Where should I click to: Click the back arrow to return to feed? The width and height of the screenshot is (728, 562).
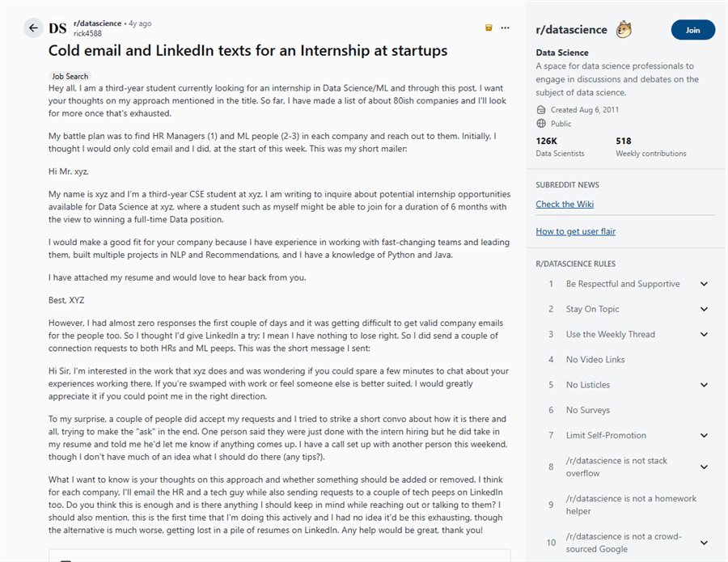click(32, 27)
